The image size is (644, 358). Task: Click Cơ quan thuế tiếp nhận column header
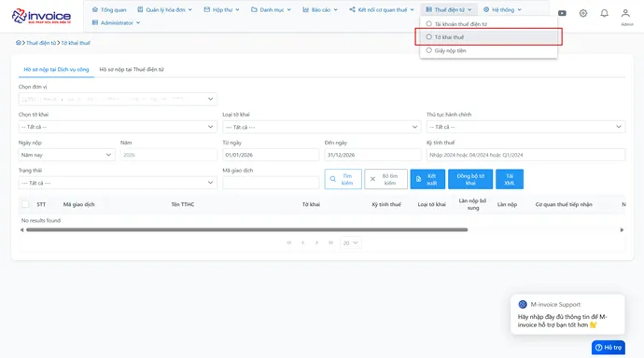point(564,204)
